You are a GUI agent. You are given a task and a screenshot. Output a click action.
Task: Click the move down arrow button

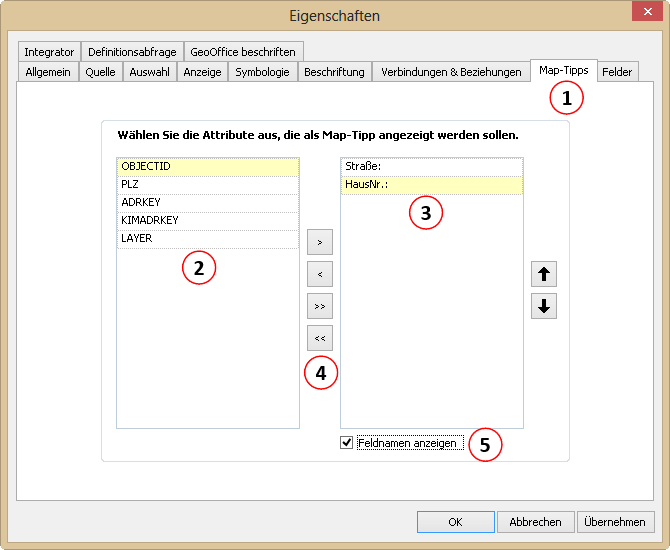(544, 307)
